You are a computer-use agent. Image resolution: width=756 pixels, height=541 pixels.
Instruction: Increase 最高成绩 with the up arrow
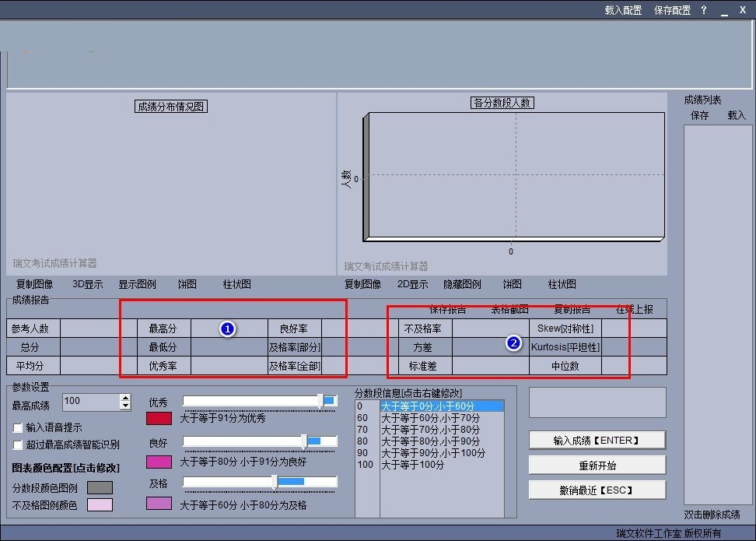[125, 398]
